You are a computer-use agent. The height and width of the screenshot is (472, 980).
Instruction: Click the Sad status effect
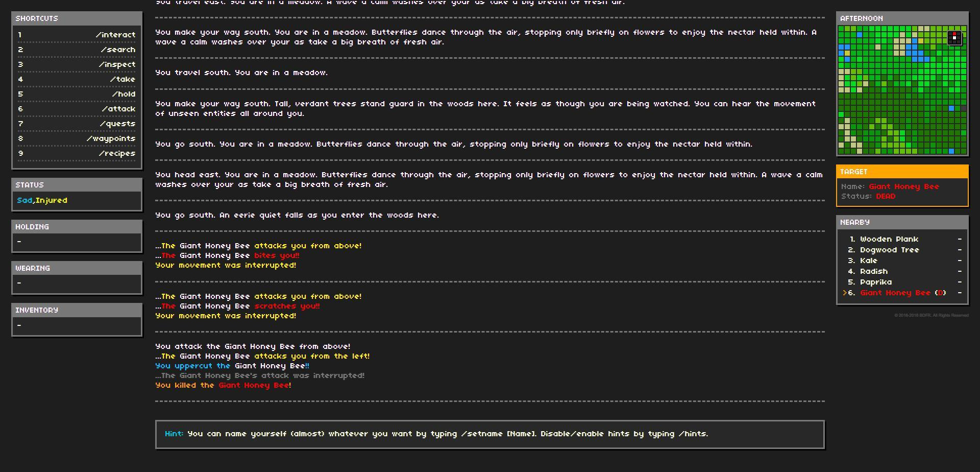tap(24, 200)
